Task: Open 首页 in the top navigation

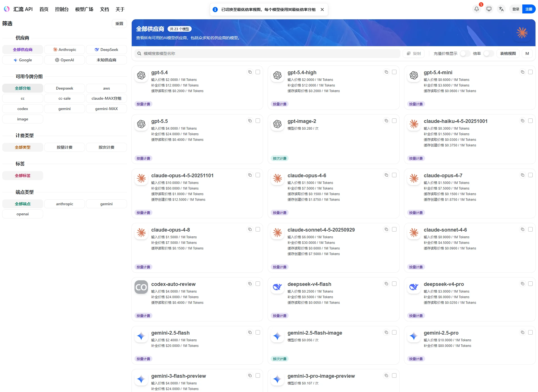Action: tap(44, 9)
